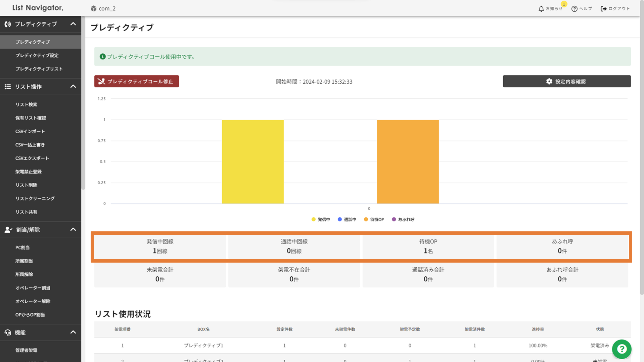644x362 pixels.
Task: Open help via question mark icon
Action: click(x=574, y=9)
